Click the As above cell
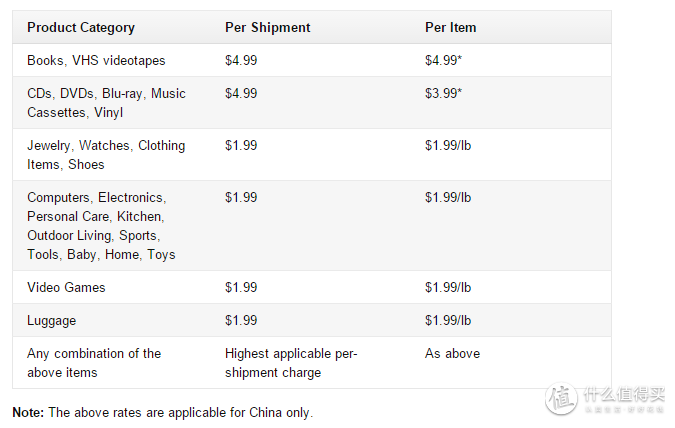The width and height of the screenshot is (675, 428). pyautogui.click(x=452, y=354)
